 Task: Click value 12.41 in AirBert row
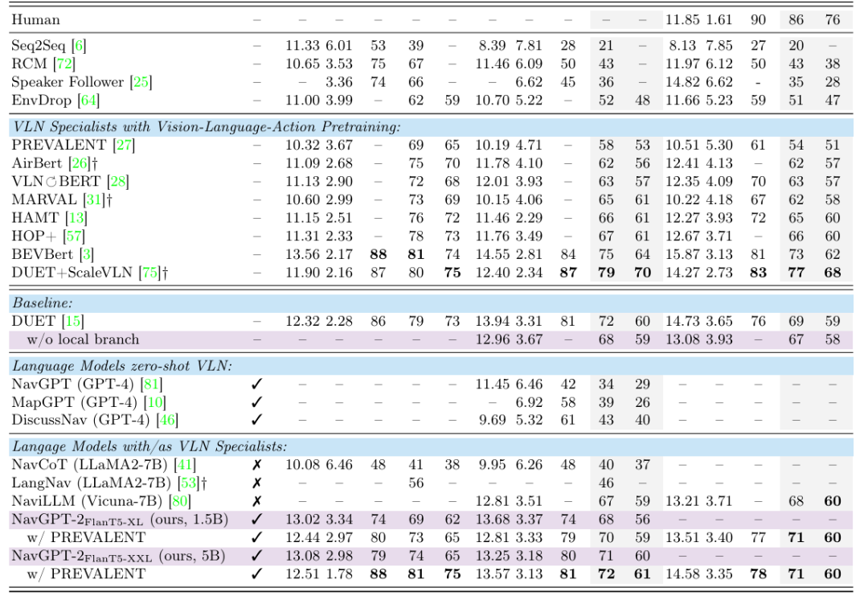(x=682, y=163)
